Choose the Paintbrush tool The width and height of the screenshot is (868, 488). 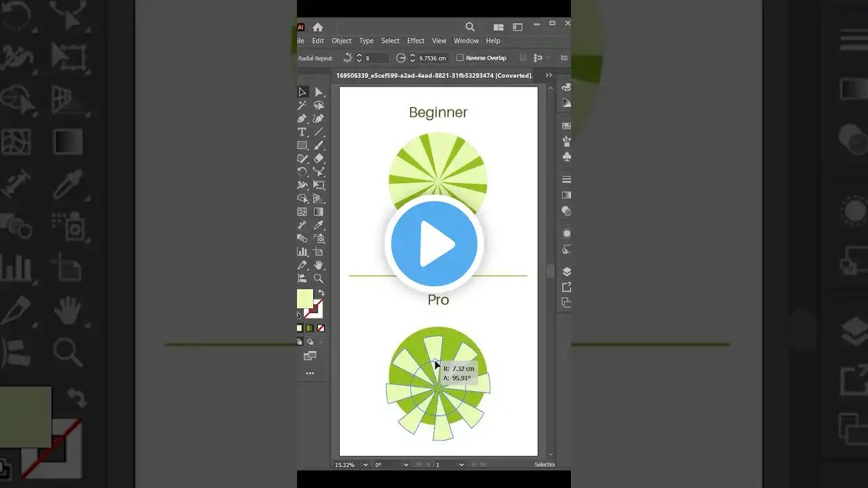tap(319, 145)
